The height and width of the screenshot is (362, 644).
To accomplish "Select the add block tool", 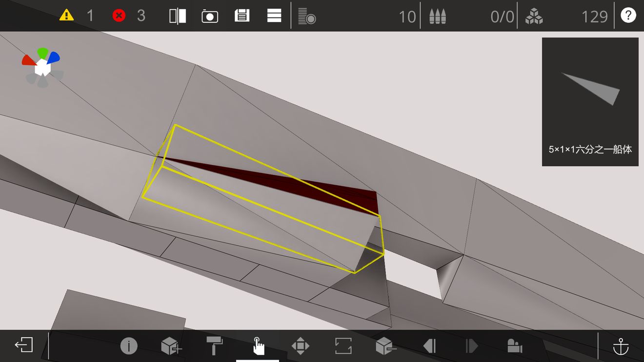I will (171, 346).
